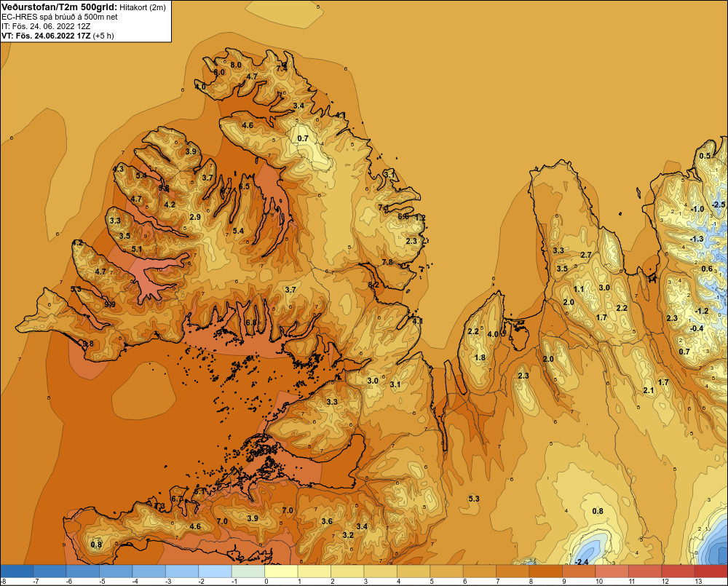Click the '1.8' temperature value on the map
The width and height of the screenshot is (728, 586).
[480, 357]
